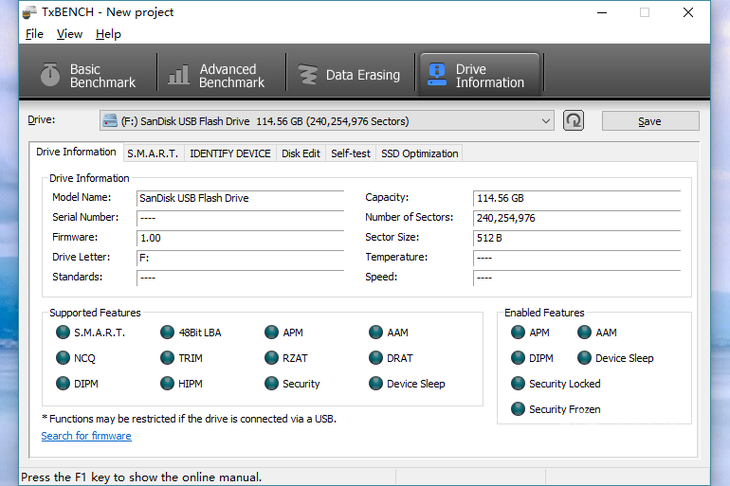This screenshot has width=730, height=486.
Task: Switch to the S.M.A.R.T. tab
Action: coord(153,154)
